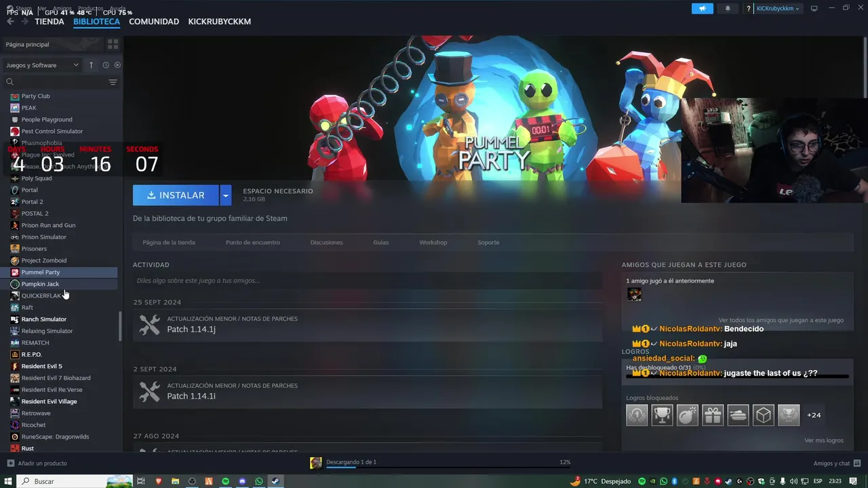Open the KICKrubyckkm account dropdown

(778, 8)
